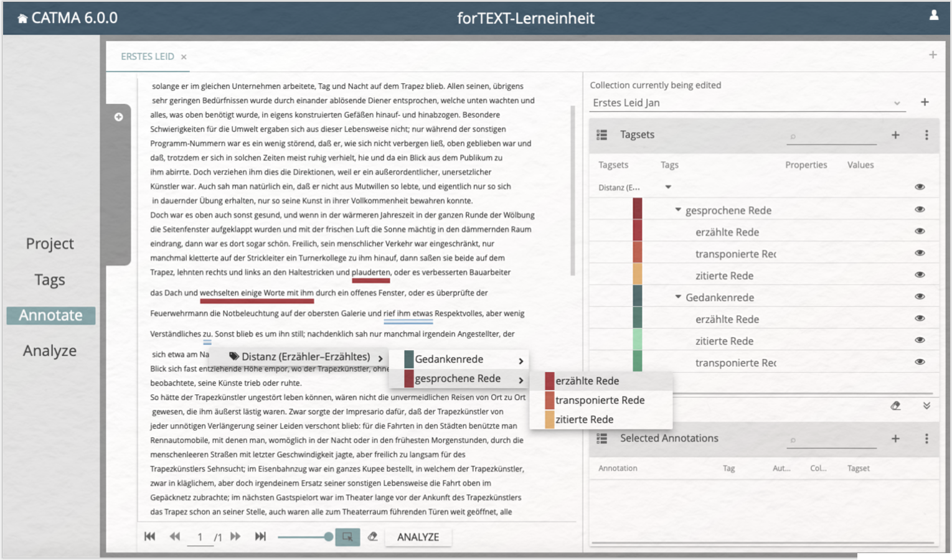This screenshot has width=952, height=560.
Task: Expand Gedankenrede submenu arrow
Action: coord(521,361)
